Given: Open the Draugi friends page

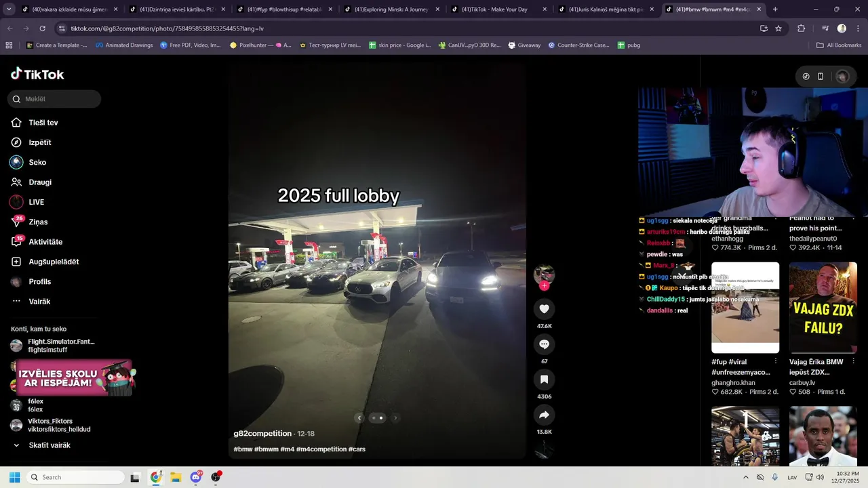Looking at the screenshot, I should (x=40, y=182).
